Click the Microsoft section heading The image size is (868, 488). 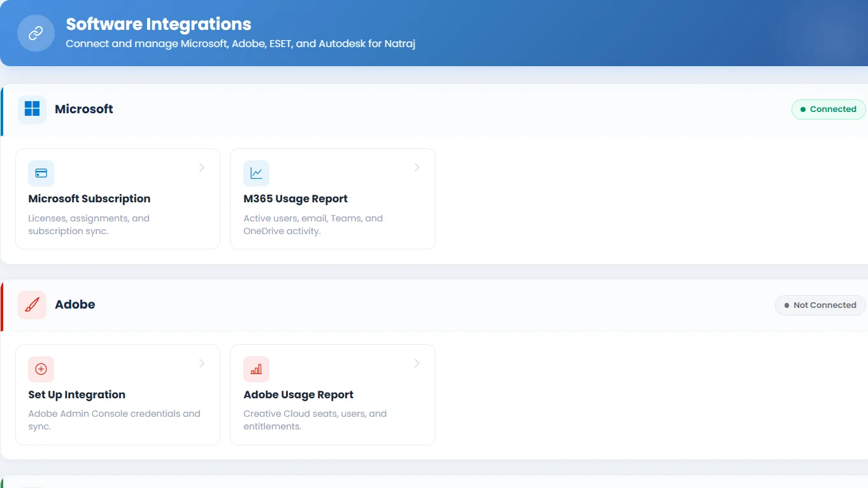point(84,109)
